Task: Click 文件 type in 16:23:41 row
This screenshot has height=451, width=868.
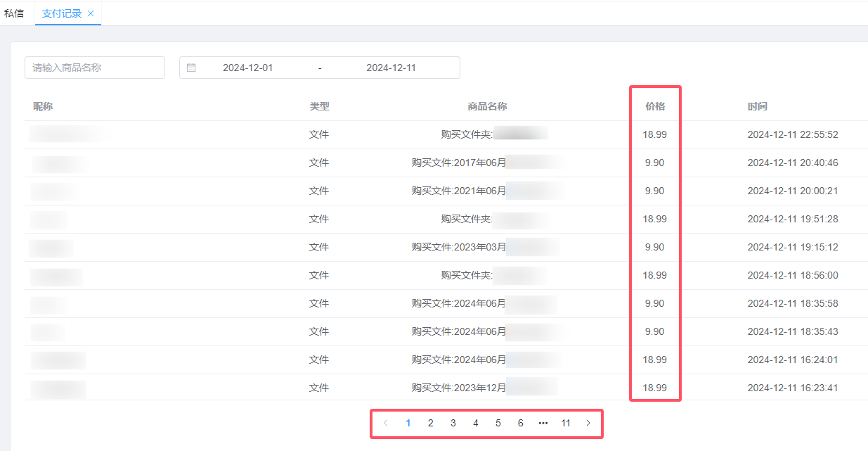Action: (x=319, y=388)
